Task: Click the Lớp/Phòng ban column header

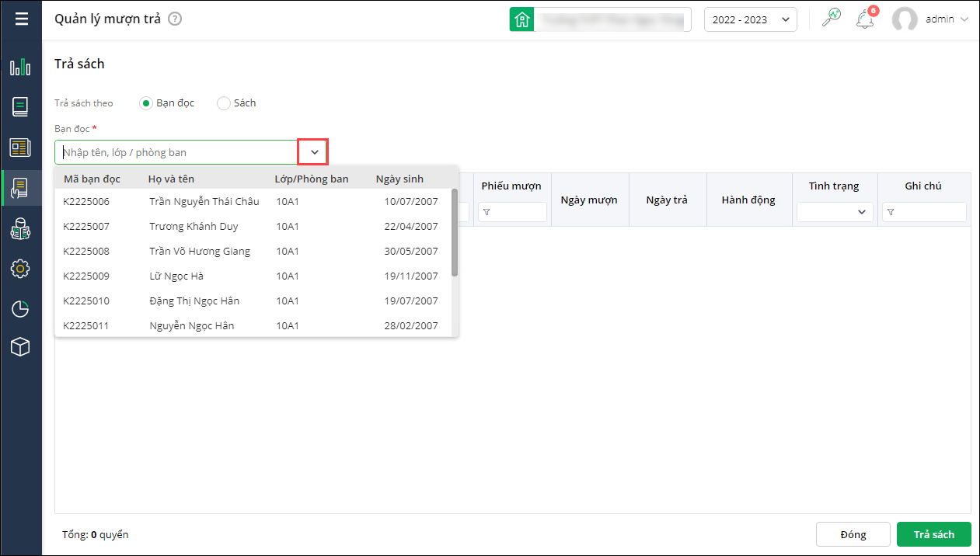Action: coord(312,179)
